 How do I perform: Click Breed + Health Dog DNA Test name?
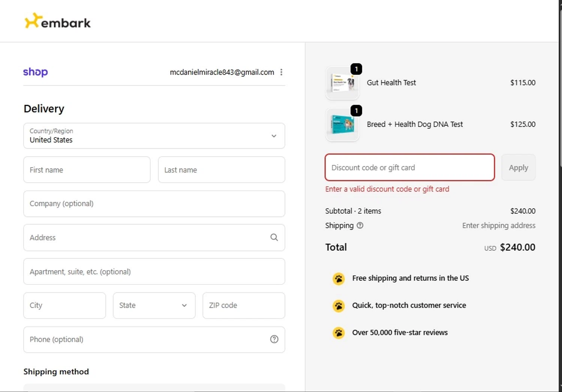415,124
